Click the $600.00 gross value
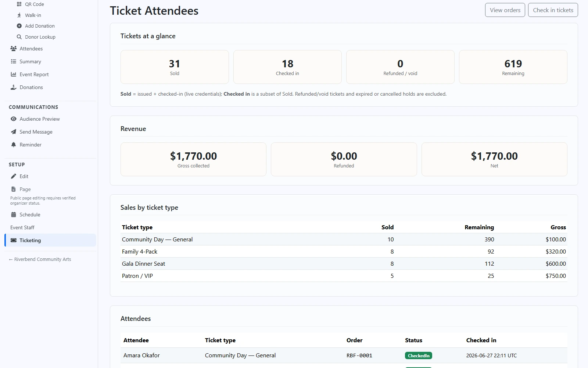 (x=556, y=263)
